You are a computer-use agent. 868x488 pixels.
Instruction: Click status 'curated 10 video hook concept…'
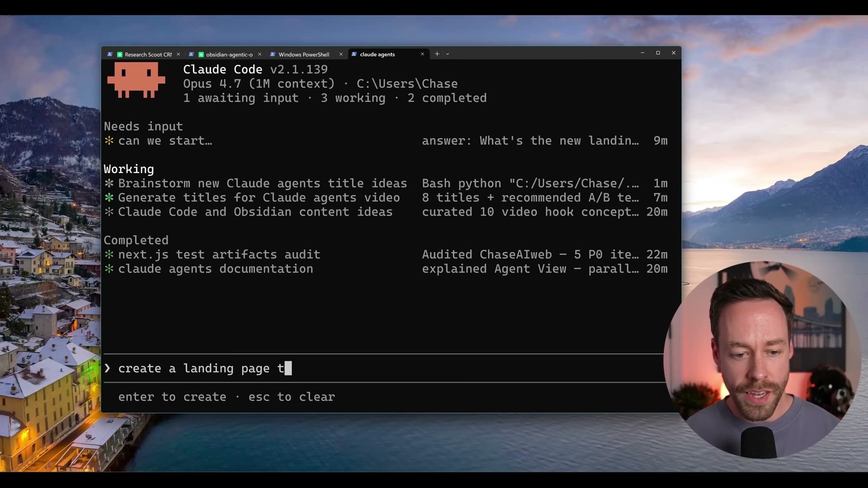[x=530, y=212]
